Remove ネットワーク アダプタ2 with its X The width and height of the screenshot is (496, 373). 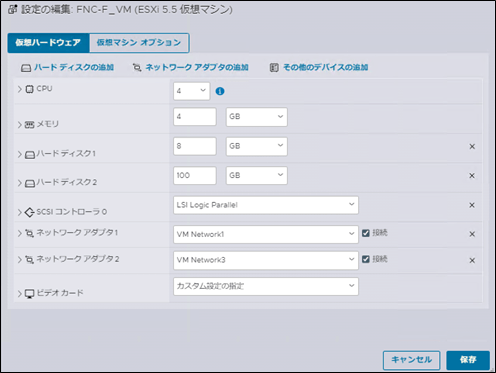(x=472, y=260)
